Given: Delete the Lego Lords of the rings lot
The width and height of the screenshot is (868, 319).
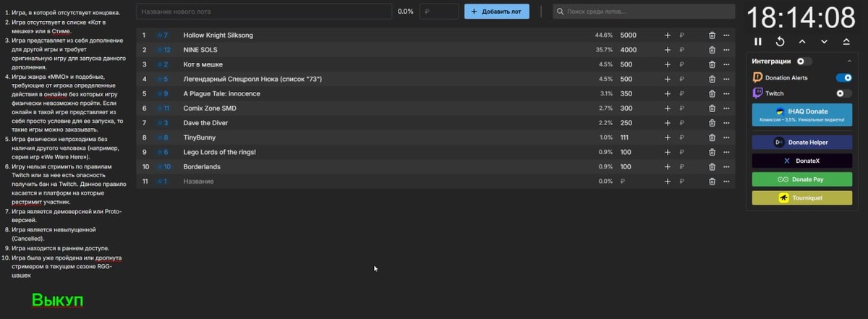Looking at the screenshot, I should (712, 153).
